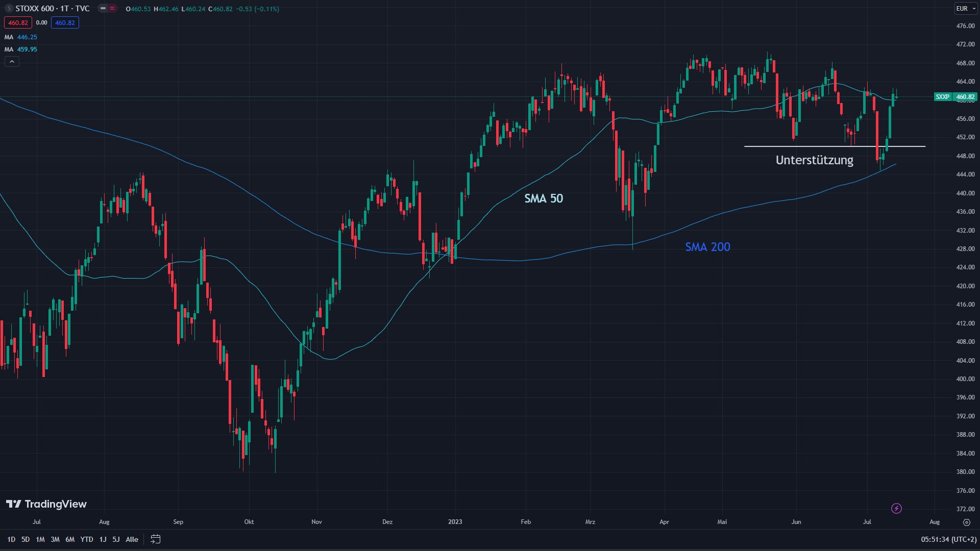Viewport: 980px width, 551px height.
Task: Click the TradingView logo link
Action: [46, 504]
